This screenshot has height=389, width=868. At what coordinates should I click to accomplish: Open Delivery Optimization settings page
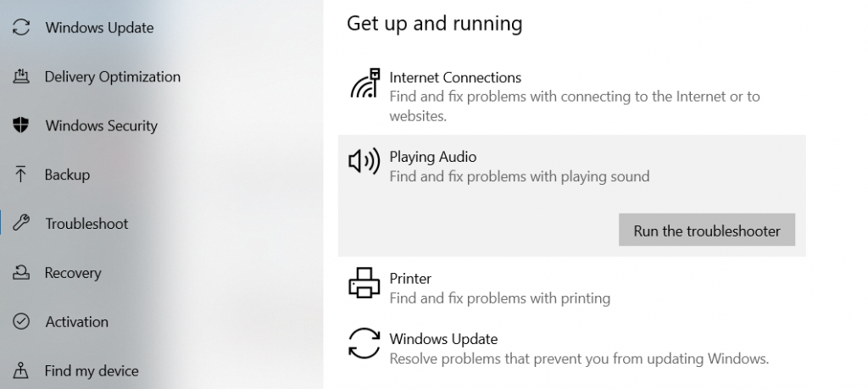click(113, 77)
